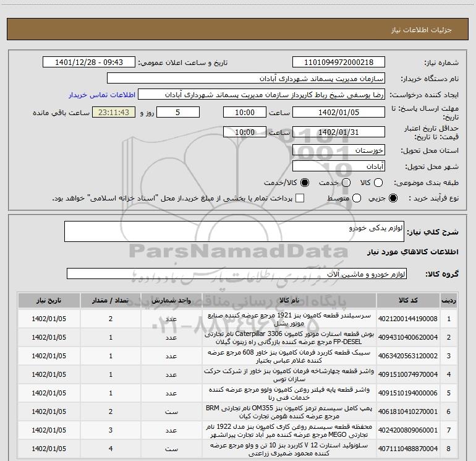Select product code 4094310400620004

click(408, 337)
